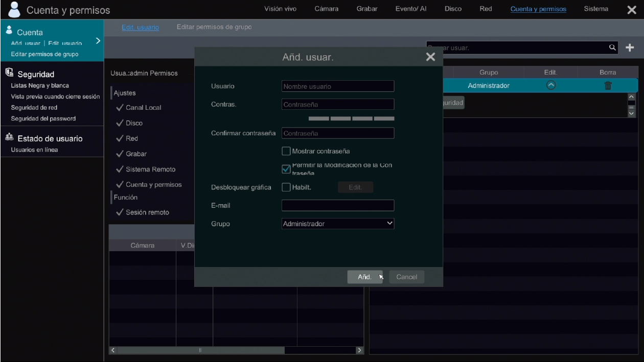Click the Nombre usuario input field
The width and height of the screenshot is (644, 362).
click(338, 86)
